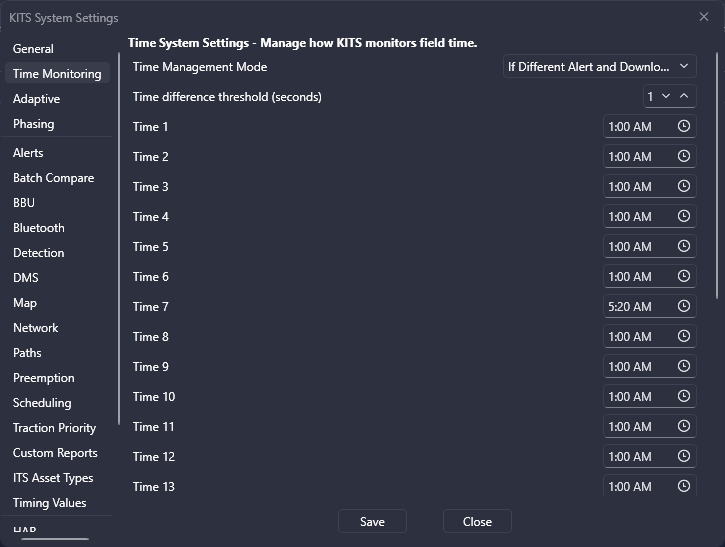Open clock picker for Time 3
725x547 pixels.
pos(683,186)
